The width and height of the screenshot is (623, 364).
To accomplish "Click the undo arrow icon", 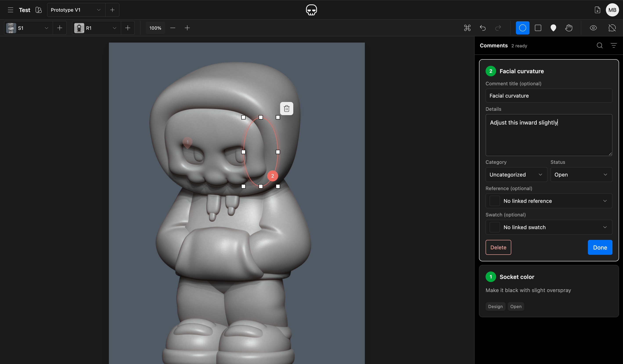I will 483,28.
